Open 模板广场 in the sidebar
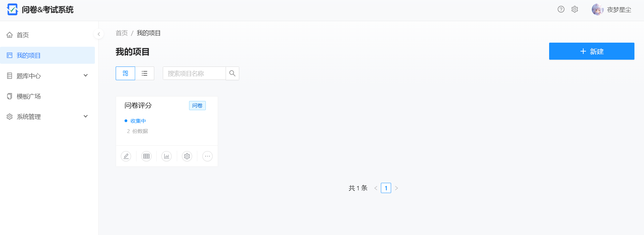This screenshot has height=235, width=644. pyautogui.click(x=29, y=96)
